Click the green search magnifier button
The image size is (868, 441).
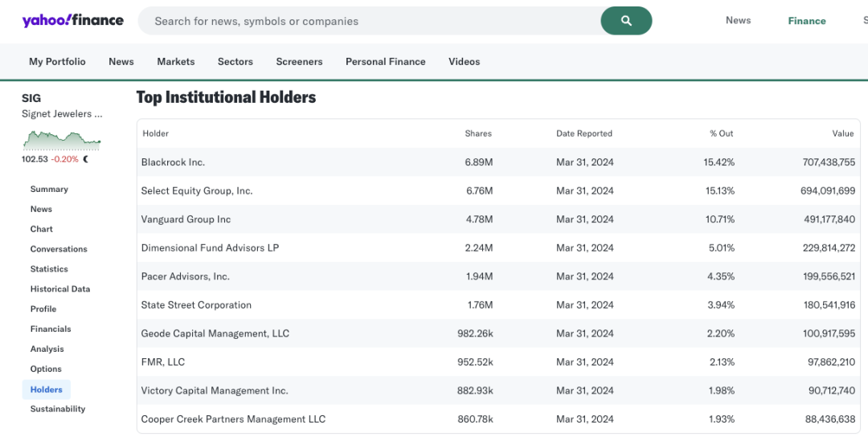tap(626, 21)
